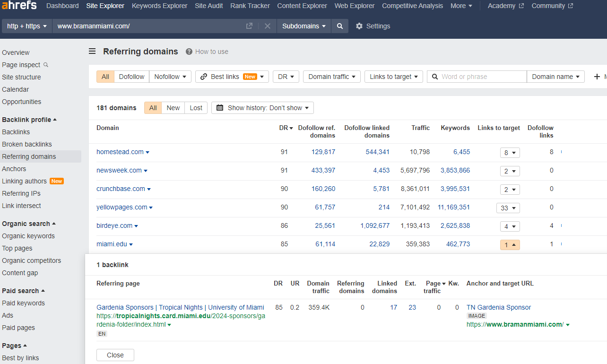Screen dimensions: 607x364
Task: Toggle the hamburger menu beside Referring domains
Action: (x=92, y=52)
